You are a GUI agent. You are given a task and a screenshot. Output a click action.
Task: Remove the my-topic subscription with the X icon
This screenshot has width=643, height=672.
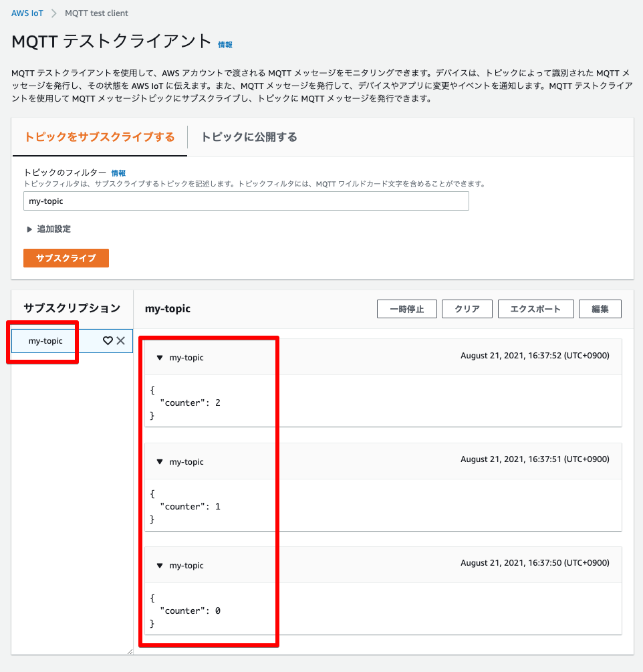click(121, 340)
